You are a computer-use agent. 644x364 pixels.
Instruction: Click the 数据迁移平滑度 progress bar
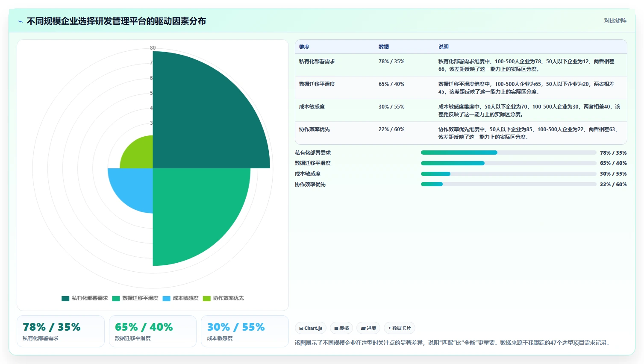(x=509, y=163)
